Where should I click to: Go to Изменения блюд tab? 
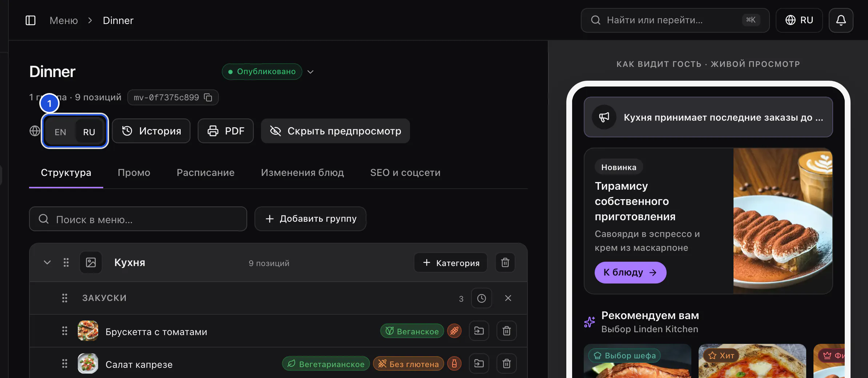point(302,173)
